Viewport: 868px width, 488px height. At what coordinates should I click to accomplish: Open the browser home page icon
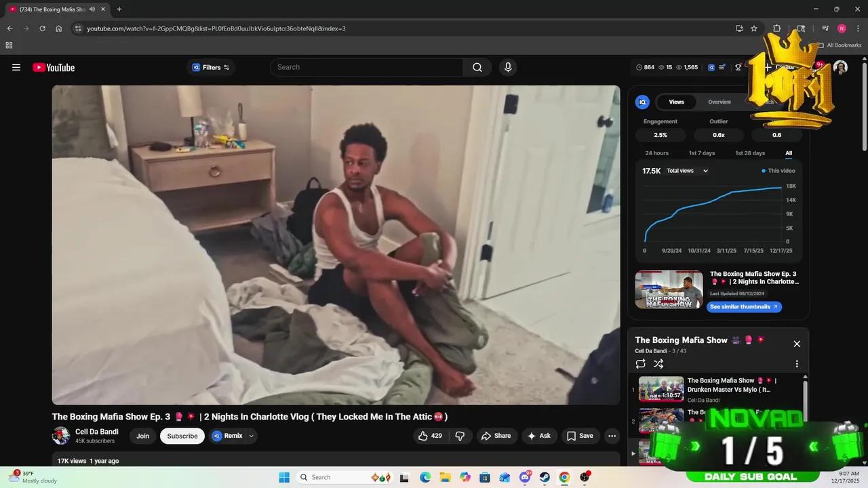pos(58,28)
